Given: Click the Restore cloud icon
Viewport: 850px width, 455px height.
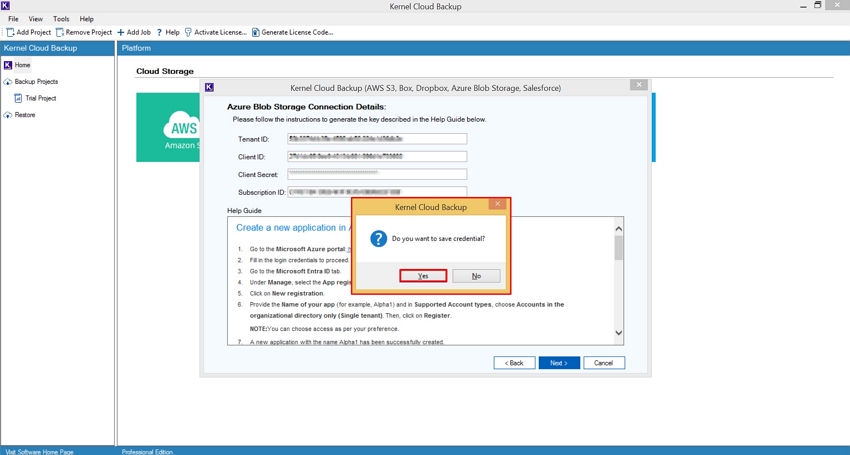Looking at the screenshot, I should click(8, 115).
